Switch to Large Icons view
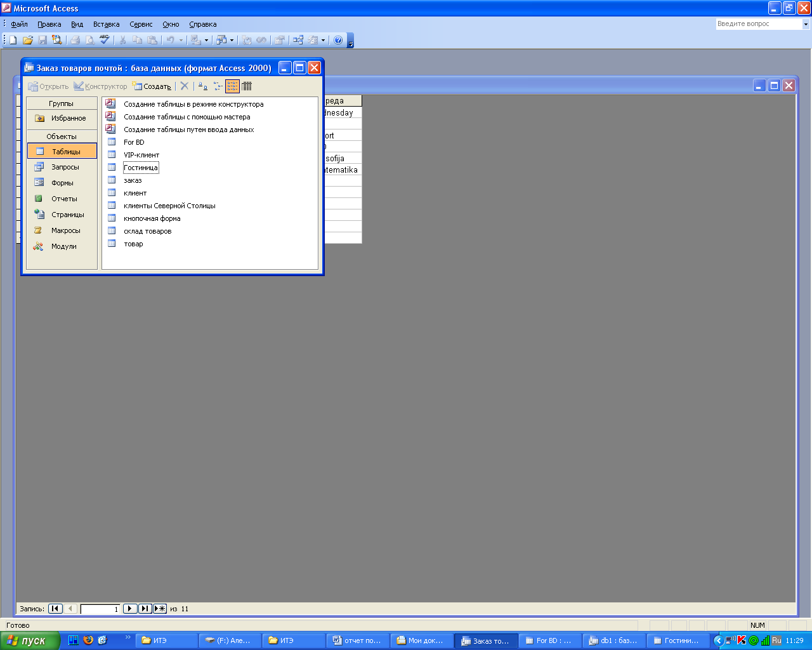The image size is (812, 650). click(203, 86)
